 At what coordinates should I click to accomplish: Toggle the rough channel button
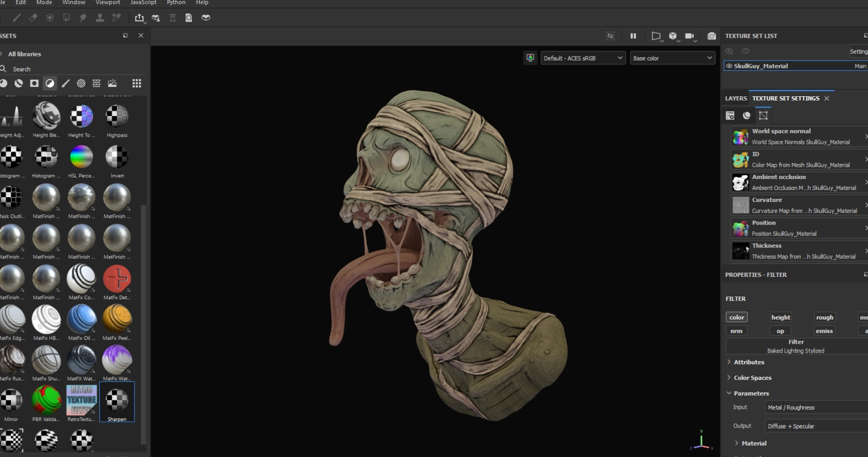[824, 317]
